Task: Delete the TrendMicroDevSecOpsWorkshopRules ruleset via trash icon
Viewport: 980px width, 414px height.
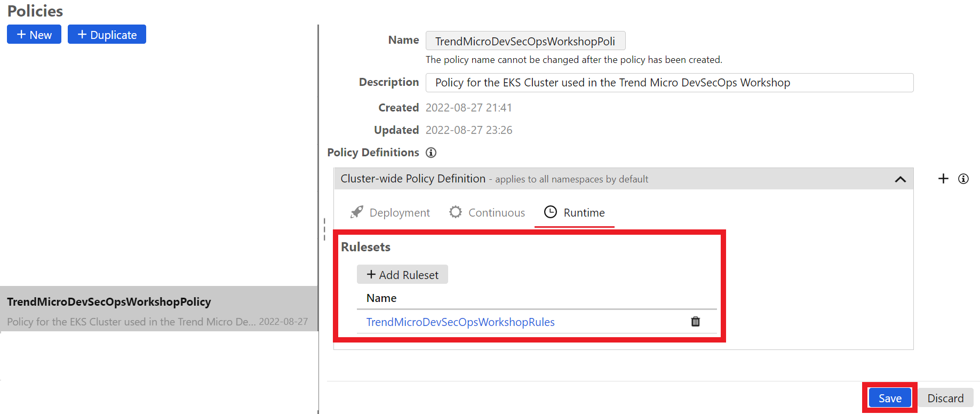Action: tap(695, 321)
